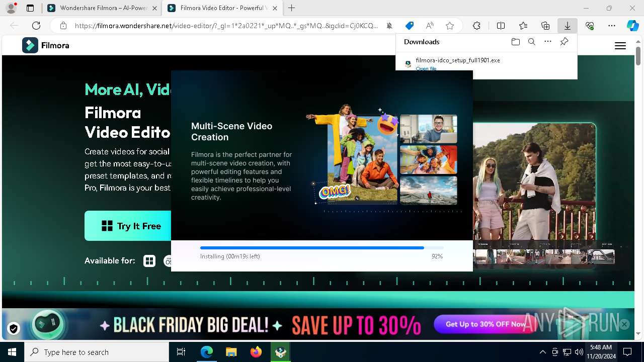Toggle the Downloads toolbar button
Screen dimensions: 644x362
[567, 26]
